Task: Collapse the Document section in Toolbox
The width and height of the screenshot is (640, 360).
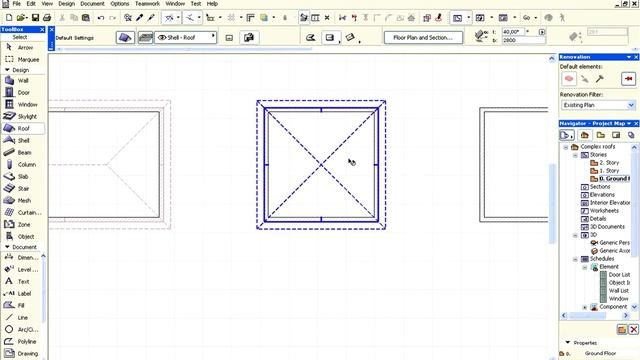Action: point(7,247)
